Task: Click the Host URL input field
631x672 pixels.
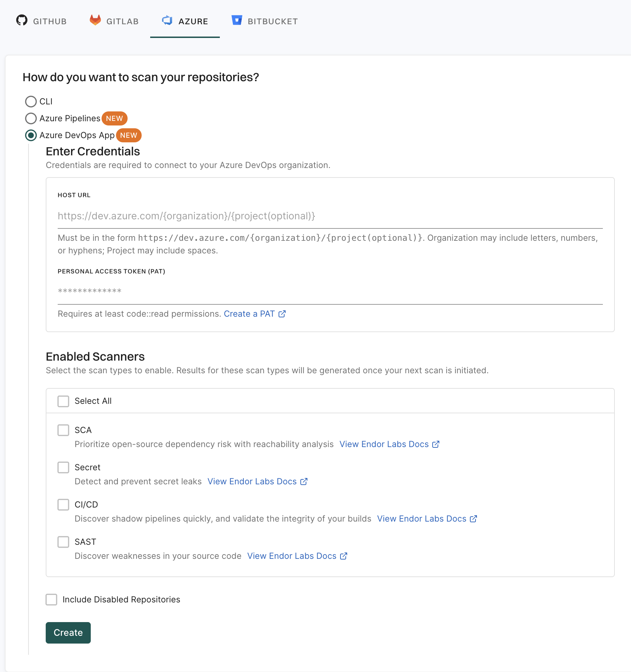Action: (246, 216)
